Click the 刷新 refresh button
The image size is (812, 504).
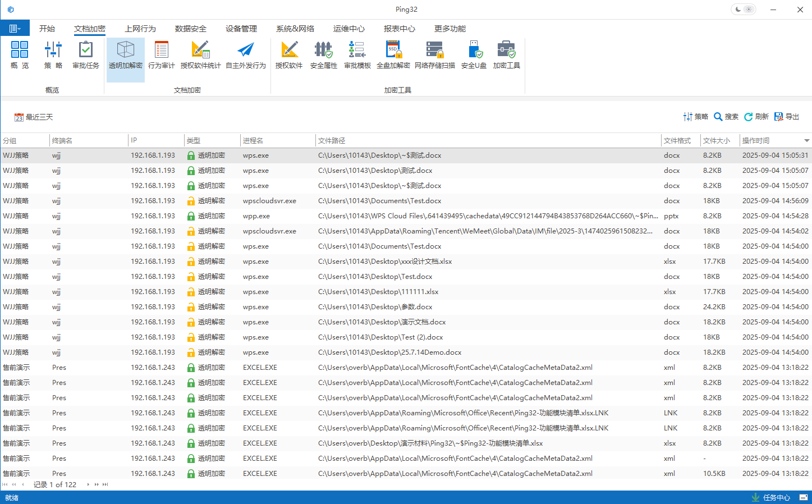tap(756, 117)
